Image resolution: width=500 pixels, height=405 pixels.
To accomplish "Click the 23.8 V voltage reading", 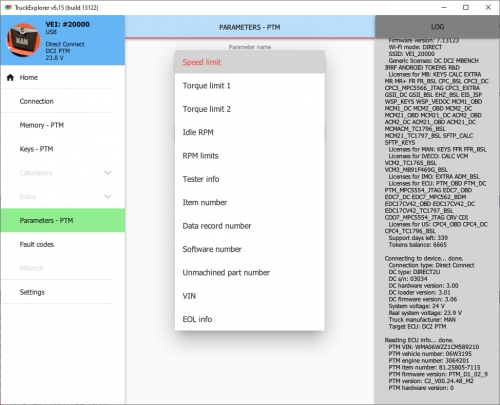I will pos(54,58).
